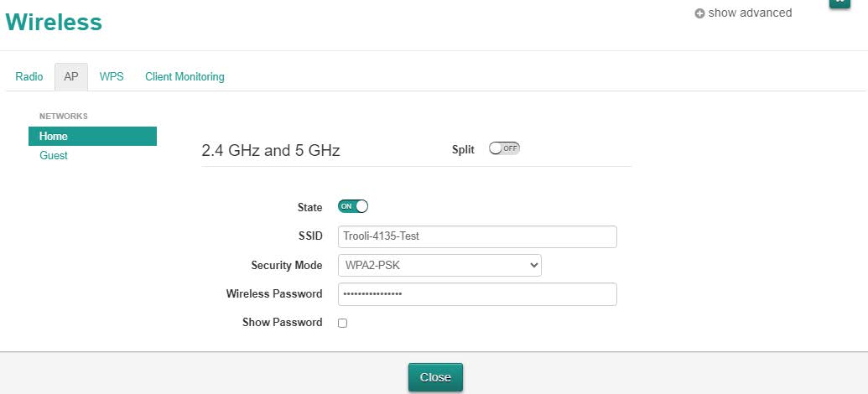Open the WPS tab
Viewport: 868px width, 394px height.
point(112,76)
